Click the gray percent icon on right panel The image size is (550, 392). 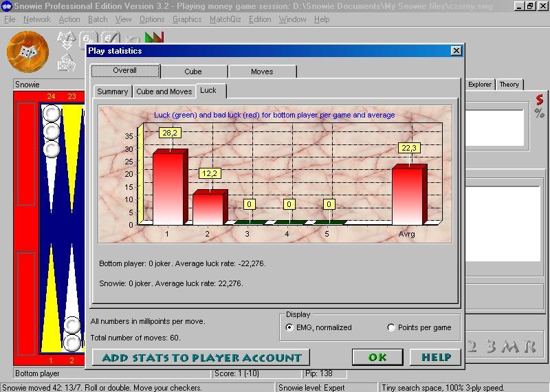539,113
